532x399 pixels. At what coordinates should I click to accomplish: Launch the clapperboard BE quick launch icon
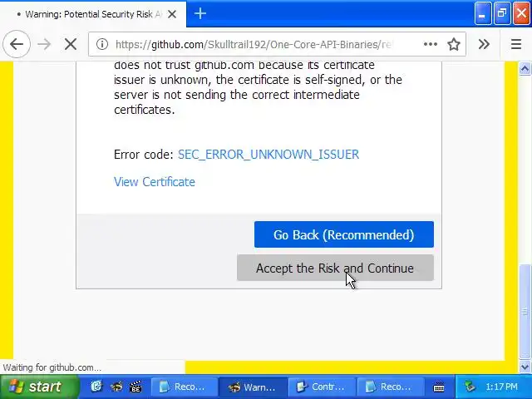135,387
